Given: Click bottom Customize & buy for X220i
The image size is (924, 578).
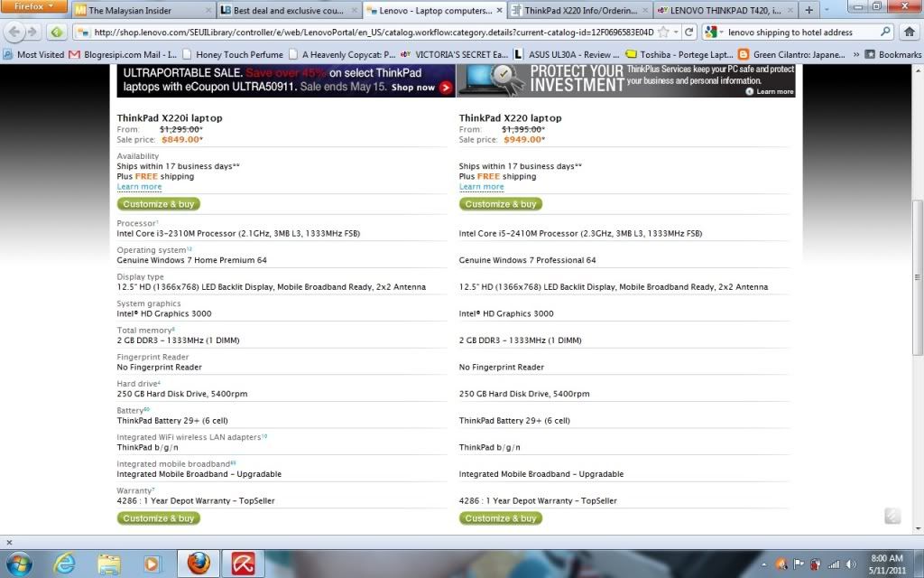Looking at the screenshot, I should coord(159,518).
